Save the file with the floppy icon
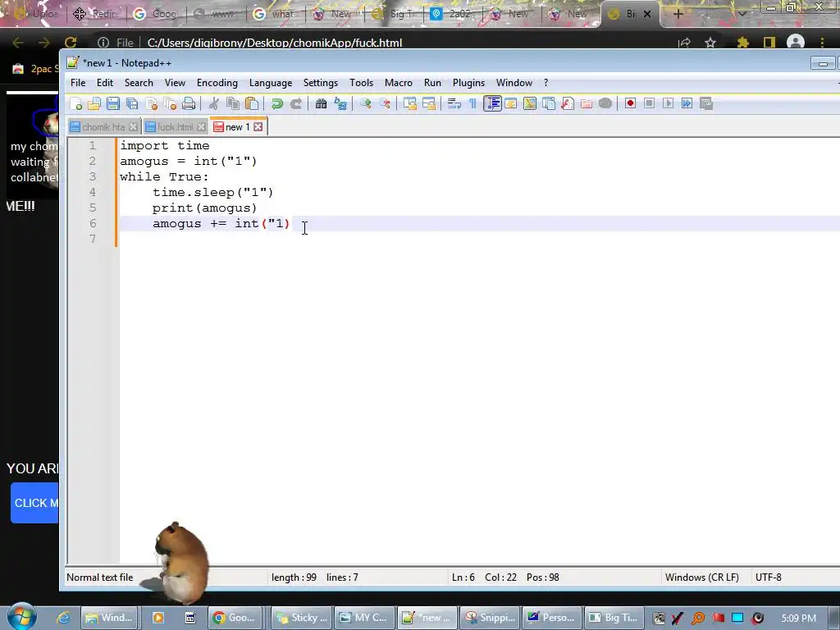The width and height of the screenshot is (840, 630). pos(113,103)
